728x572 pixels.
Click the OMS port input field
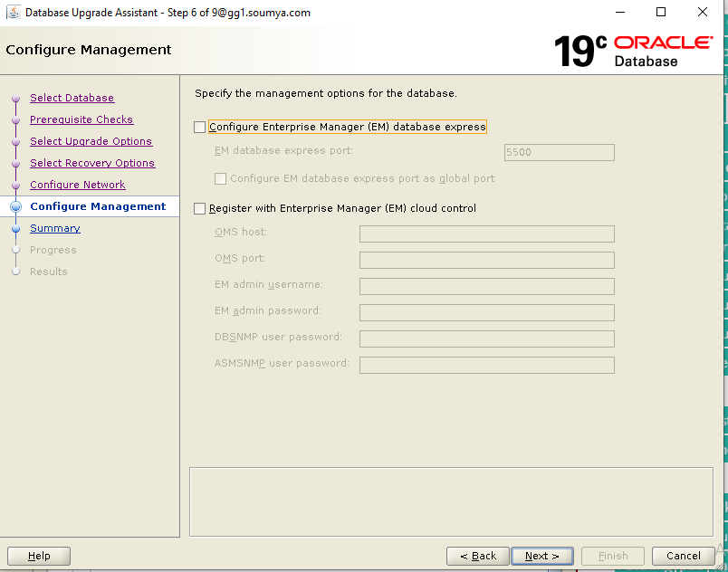pyautogui.click(x=486, y=260)
